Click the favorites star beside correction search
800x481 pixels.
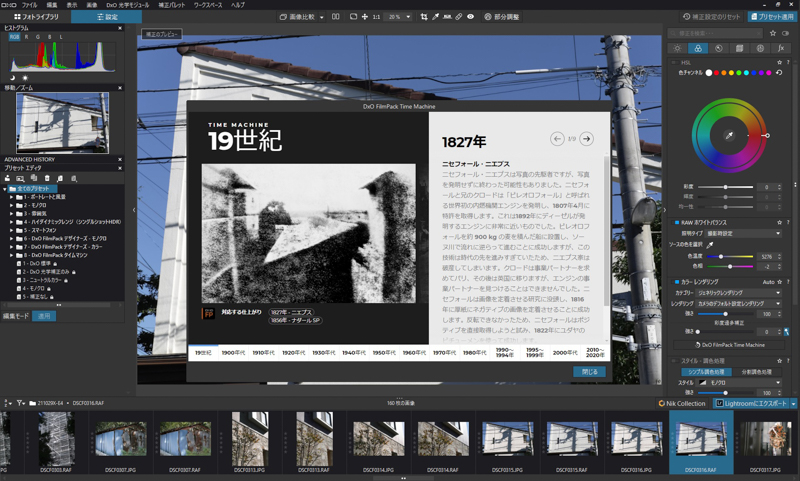(773, 33)
